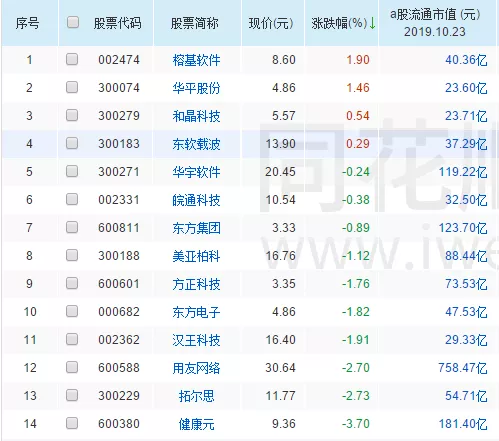Check the box for stock 600601

(x=72, y=283)
